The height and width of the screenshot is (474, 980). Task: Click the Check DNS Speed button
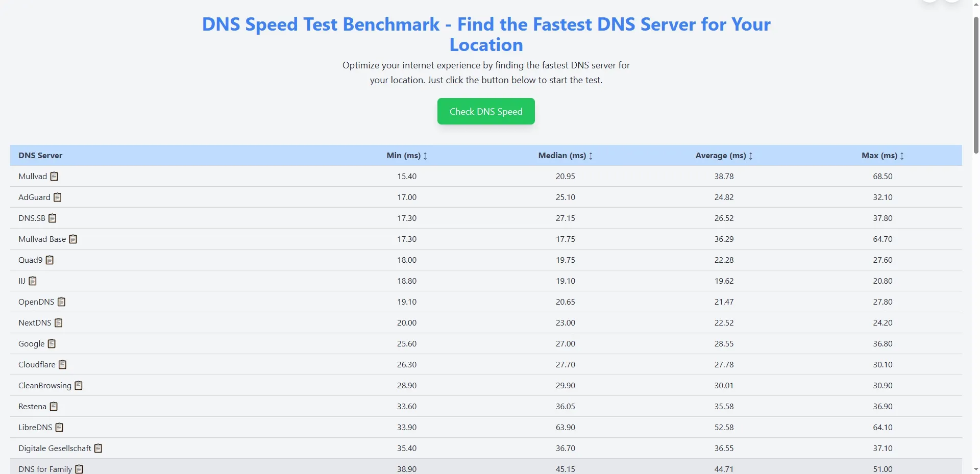pyautogui.click(x=485, y=111)
